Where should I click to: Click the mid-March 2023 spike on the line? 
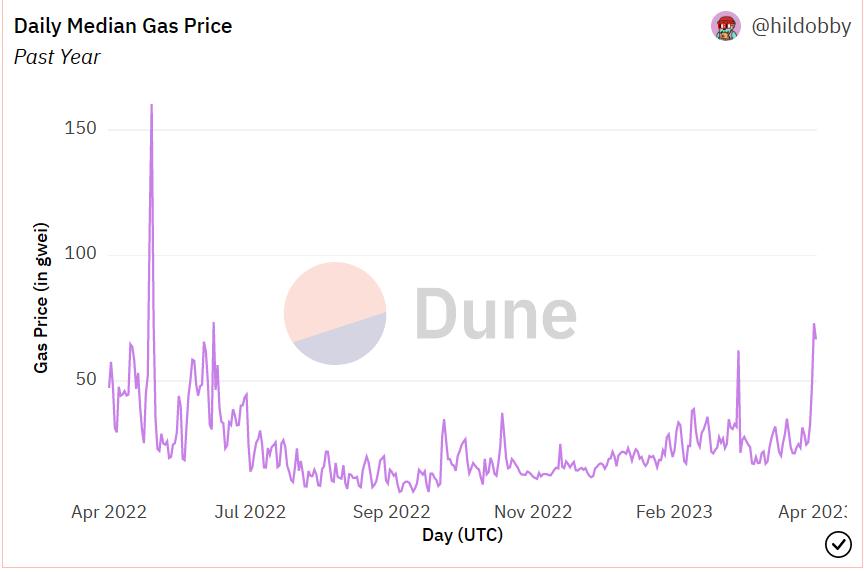pos(738,353)
